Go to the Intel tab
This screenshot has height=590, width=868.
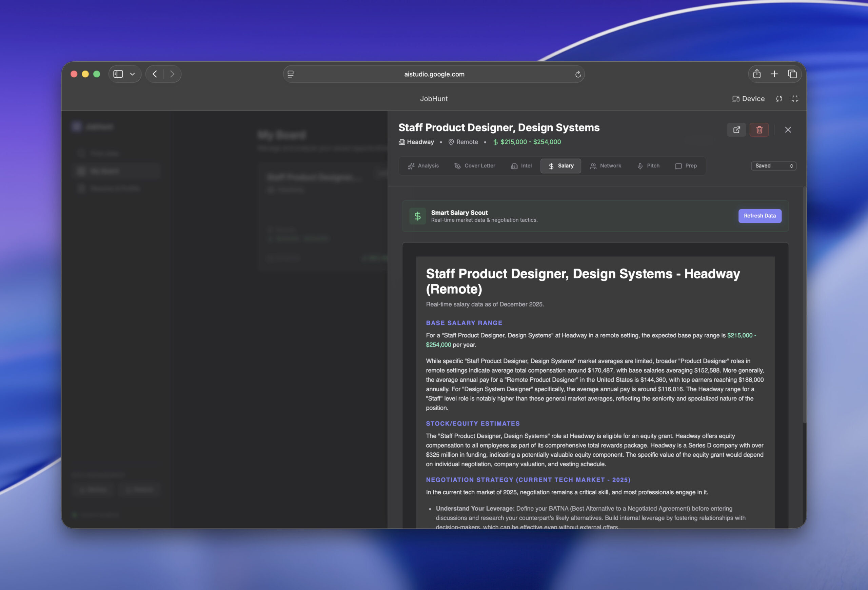521,166
